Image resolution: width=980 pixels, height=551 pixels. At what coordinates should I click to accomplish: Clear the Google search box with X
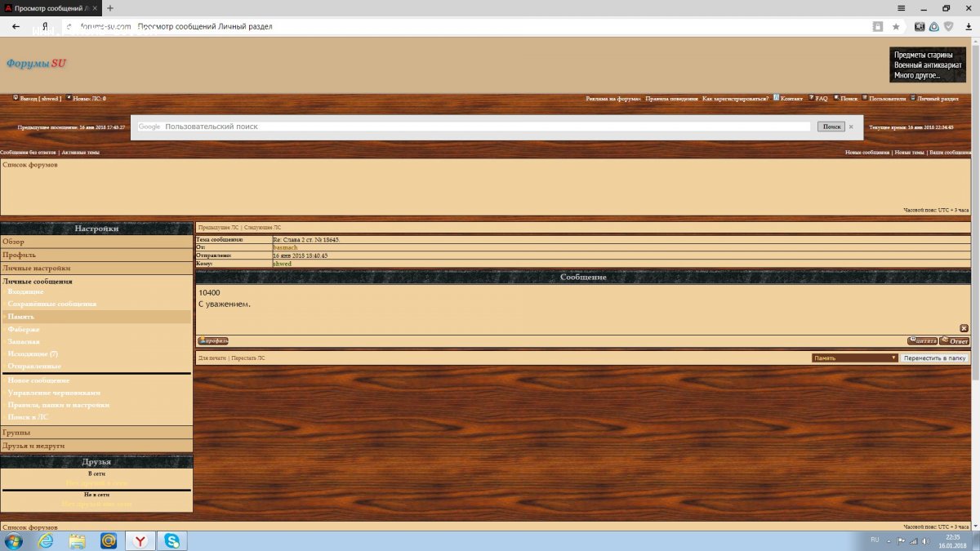click(x=850, y=127)
